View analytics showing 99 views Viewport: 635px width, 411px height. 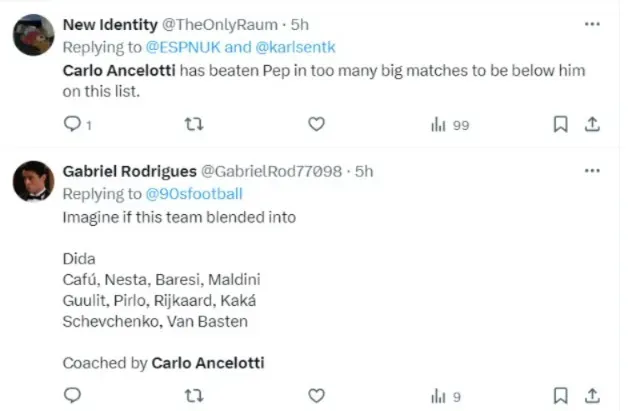click(448, 124)
